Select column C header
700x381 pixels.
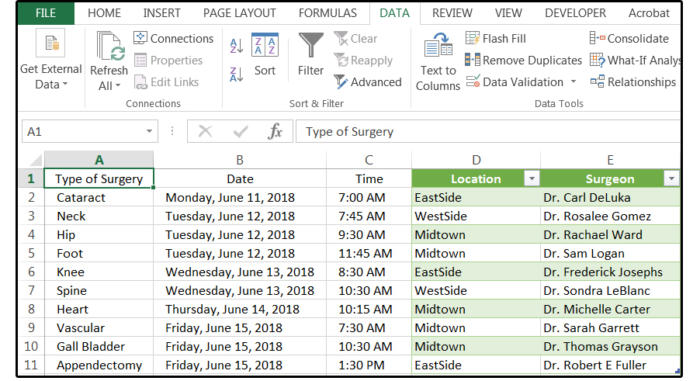tap(369, 159)
